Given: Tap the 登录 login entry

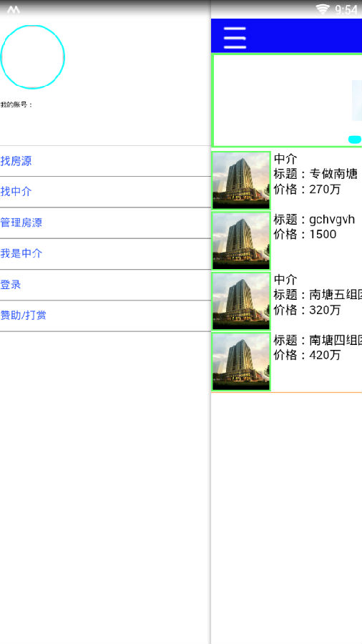Looking at the screenshot, I should 105,285.
